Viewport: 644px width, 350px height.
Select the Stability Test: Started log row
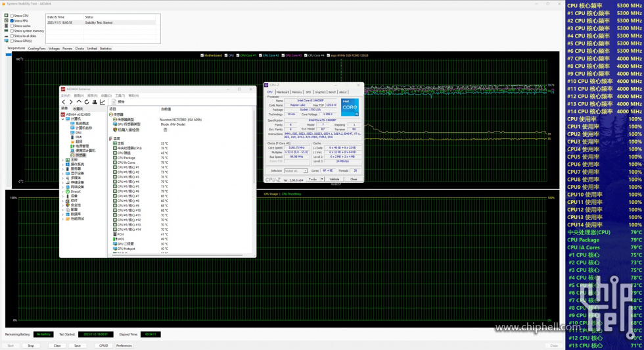(x=101, y=22)
